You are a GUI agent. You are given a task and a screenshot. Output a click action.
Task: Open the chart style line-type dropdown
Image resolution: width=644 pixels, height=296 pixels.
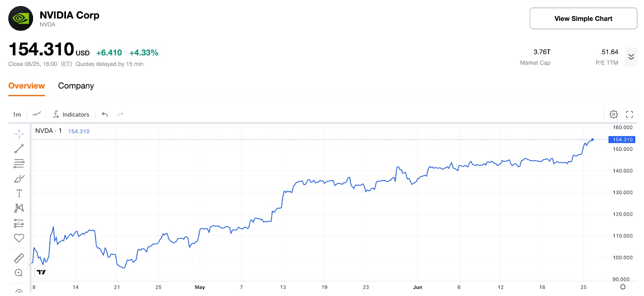pos(37,114)
